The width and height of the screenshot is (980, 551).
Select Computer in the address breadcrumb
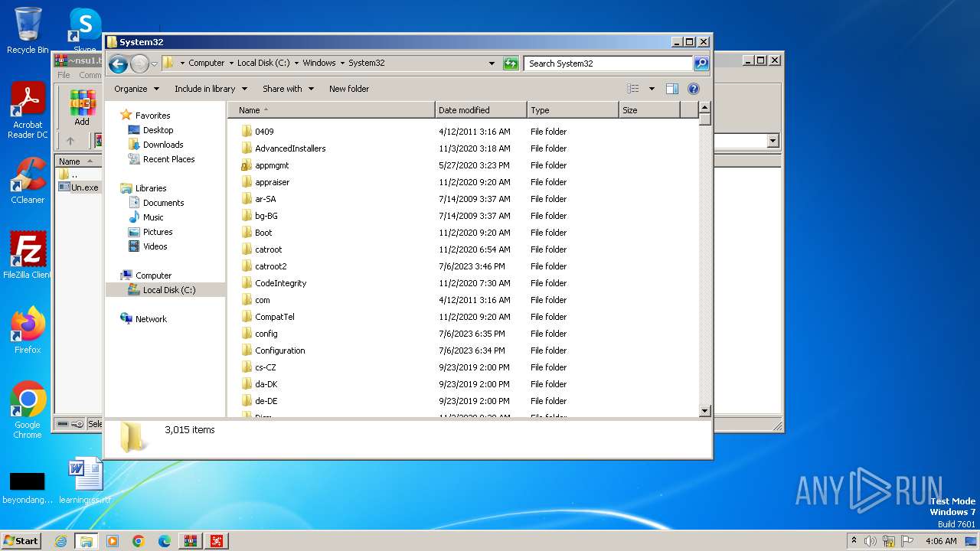coord(207,64)
